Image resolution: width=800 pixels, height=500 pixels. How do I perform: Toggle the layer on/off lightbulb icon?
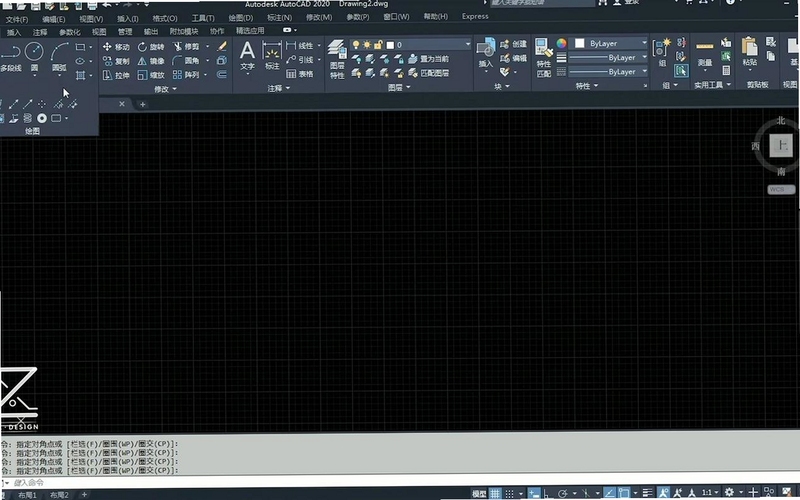[x=356, y=45]
